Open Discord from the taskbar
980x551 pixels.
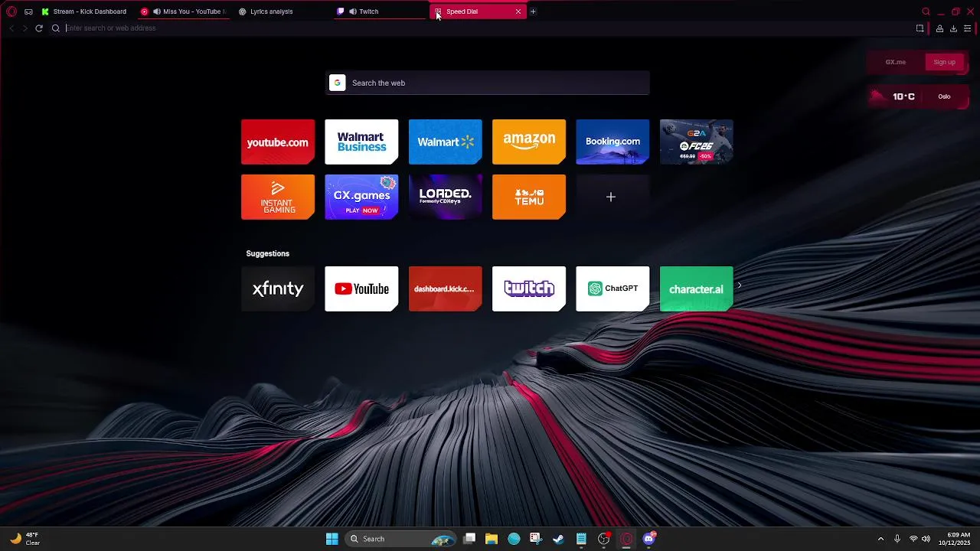(649, 539)
